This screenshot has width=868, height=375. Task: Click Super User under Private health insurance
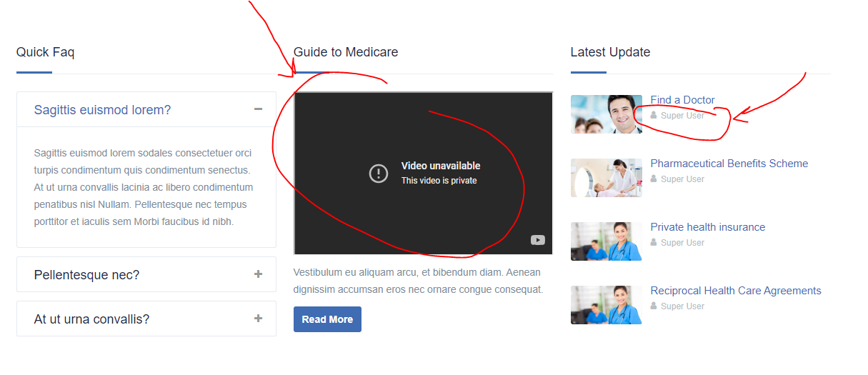(682, 243)
